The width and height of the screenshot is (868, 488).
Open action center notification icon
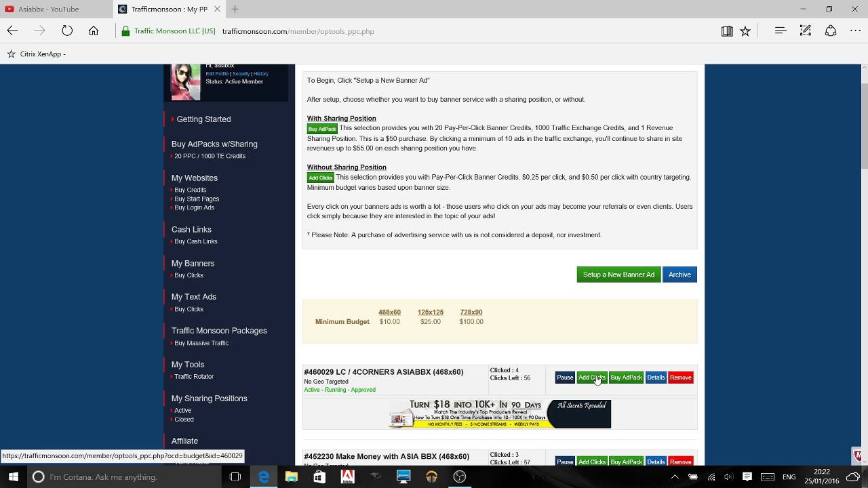pos(747,476)
